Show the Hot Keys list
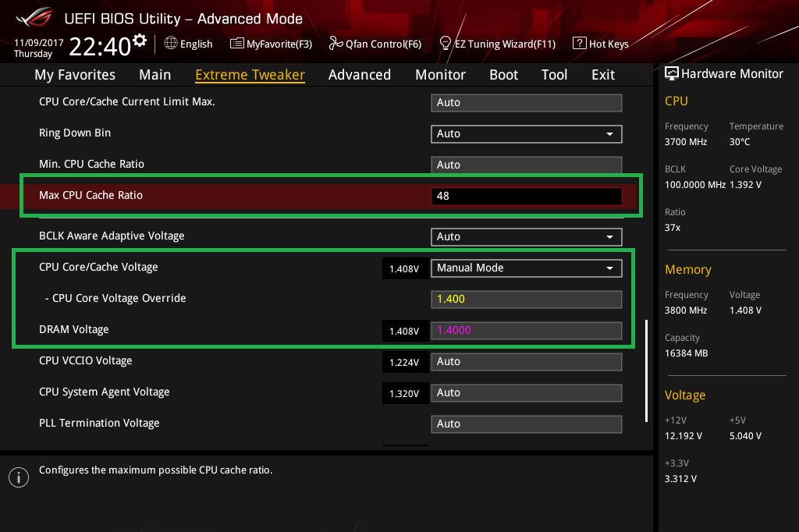The height and width of the screenshot is (532, 799). 601,44
